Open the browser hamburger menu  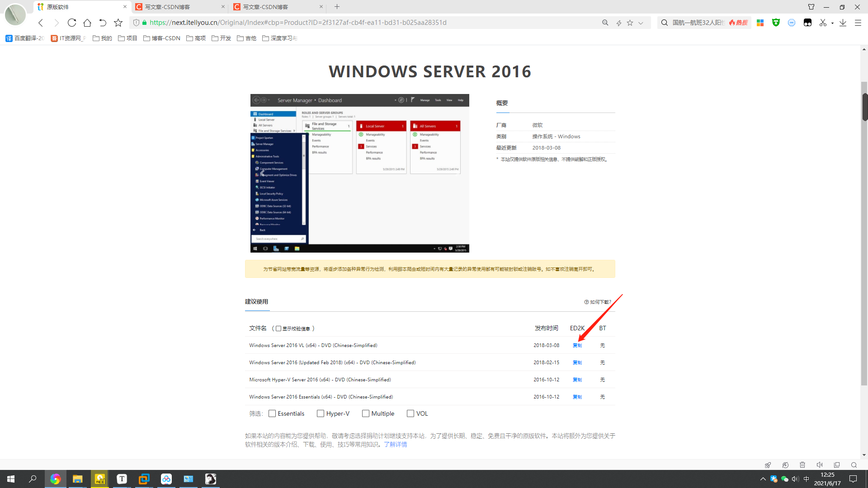click(858, 23)
